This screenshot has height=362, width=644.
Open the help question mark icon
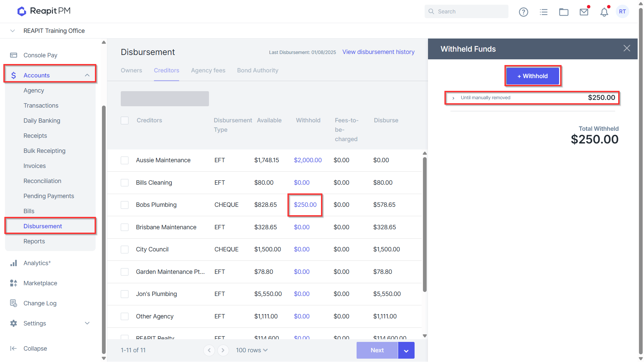[523, 12]
